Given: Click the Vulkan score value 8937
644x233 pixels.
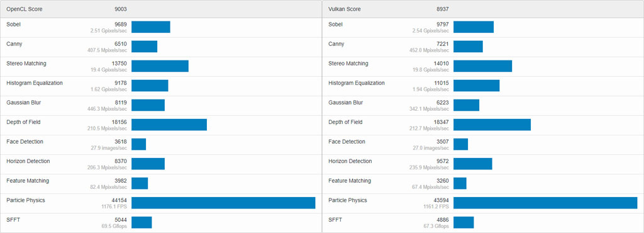Looking at the screenshot, I should click(x=443, y=9).
